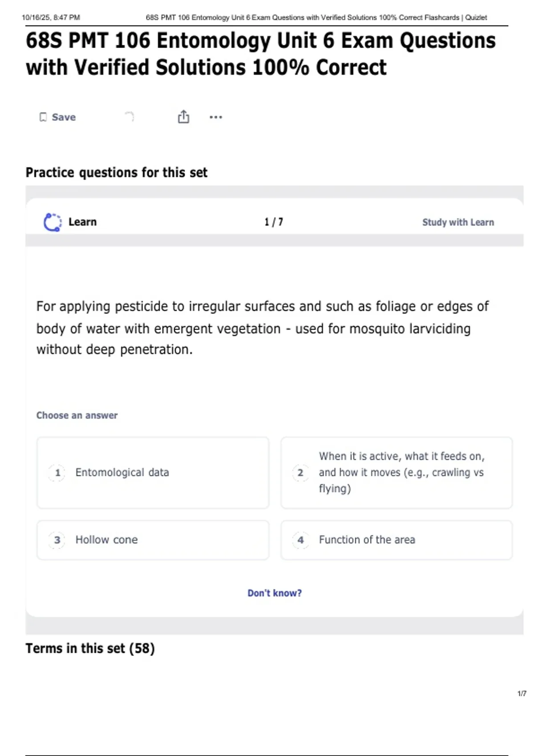Click the Save bookmark icon

click(x=43, y=117)
